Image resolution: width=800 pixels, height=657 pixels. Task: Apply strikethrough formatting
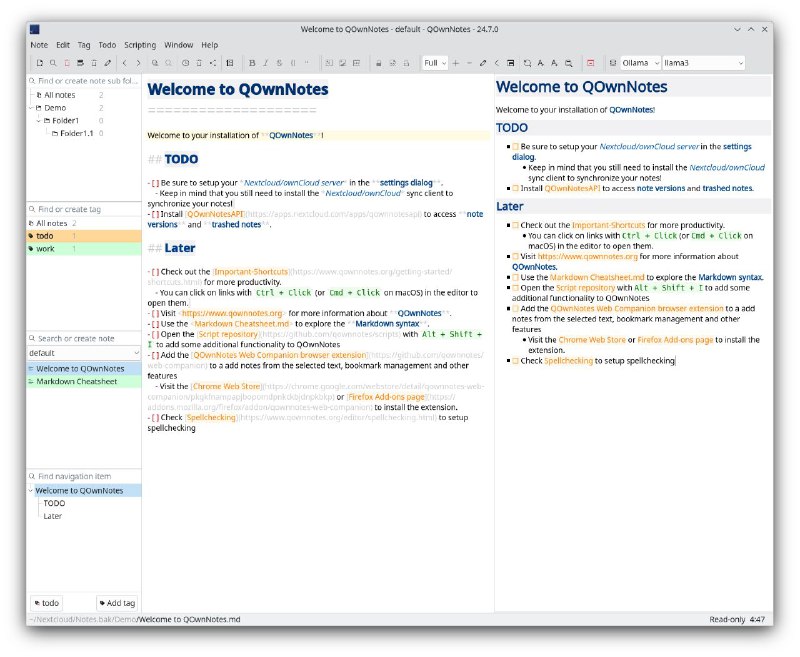click(278, 62)
